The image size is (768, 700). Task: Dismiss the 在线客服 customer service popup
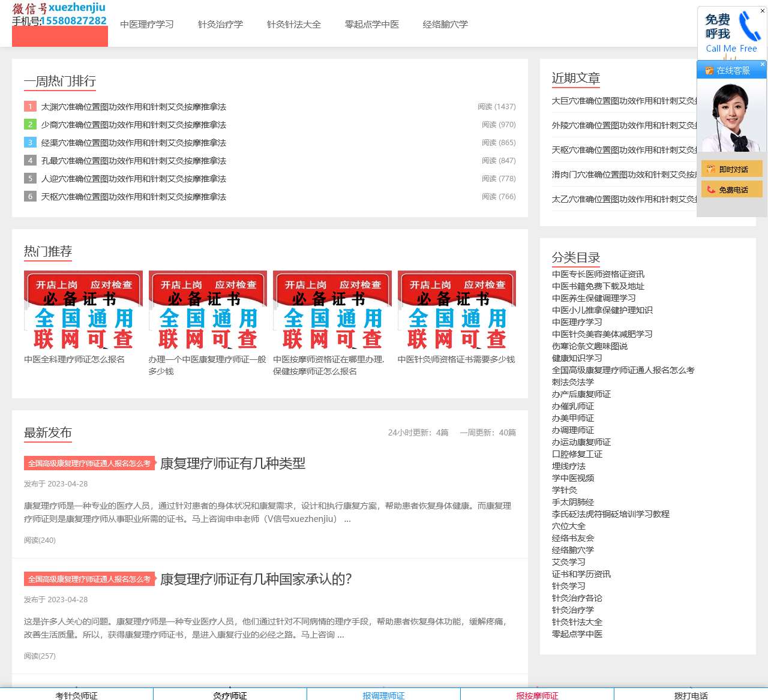763,64
